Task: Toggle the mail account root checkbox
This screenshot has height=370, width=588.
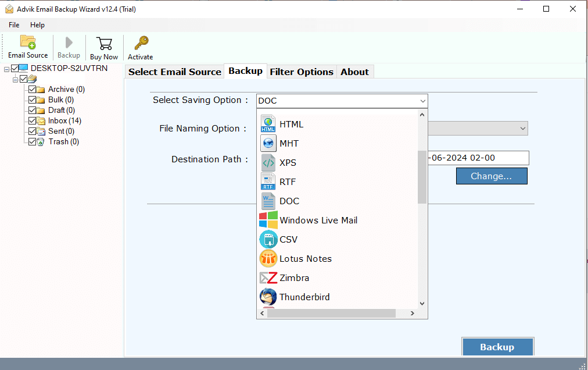Action: (24, 79)
